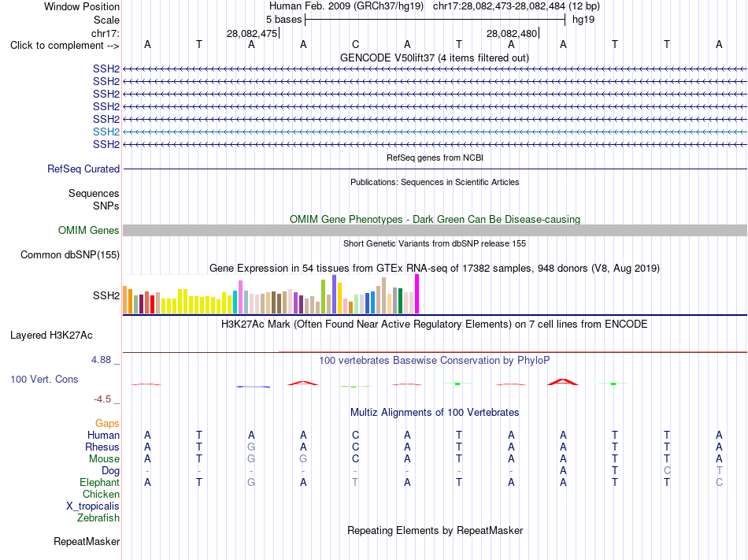Click the 'Click to complement -->' label
Image resolution: width=748 pixels, height=560 pixels.
click(x=65, y=46)
